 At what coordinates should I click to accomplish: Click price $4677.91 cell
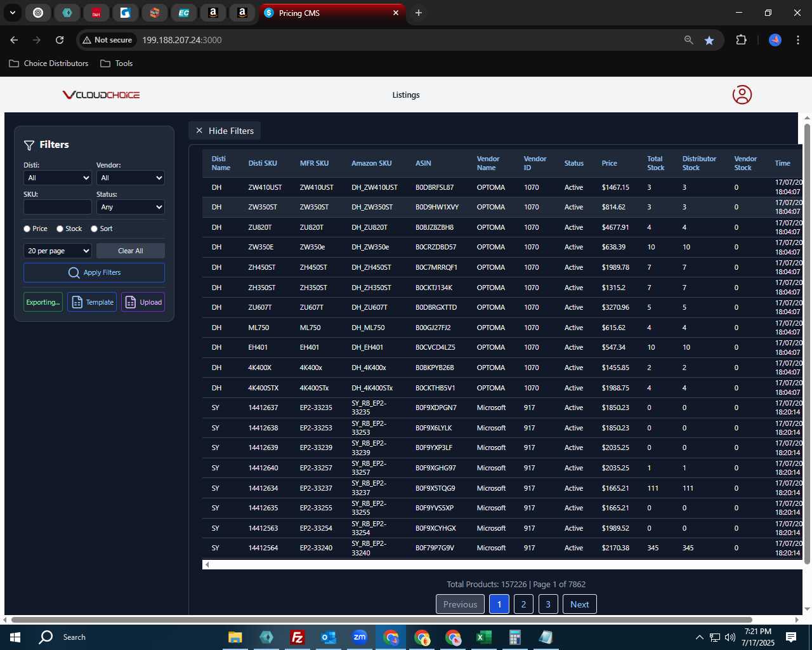[x=615, y=227]
